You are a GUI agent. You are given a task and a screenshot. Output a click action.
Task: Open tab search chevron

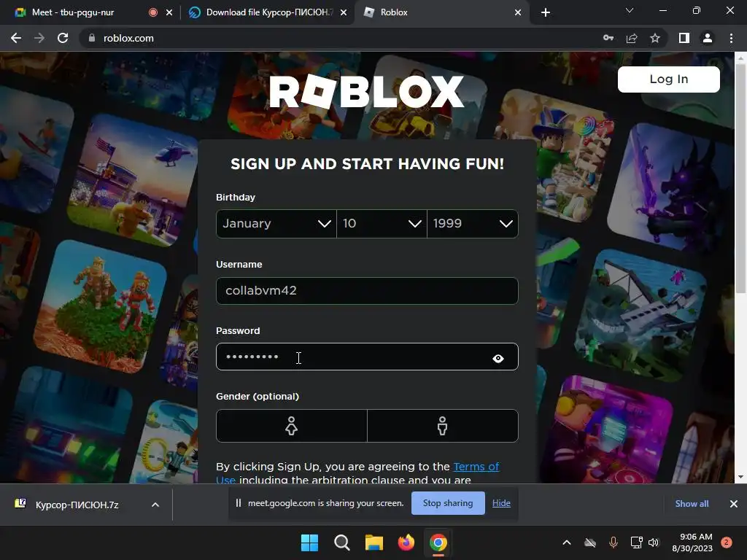[x=630, y=10]
